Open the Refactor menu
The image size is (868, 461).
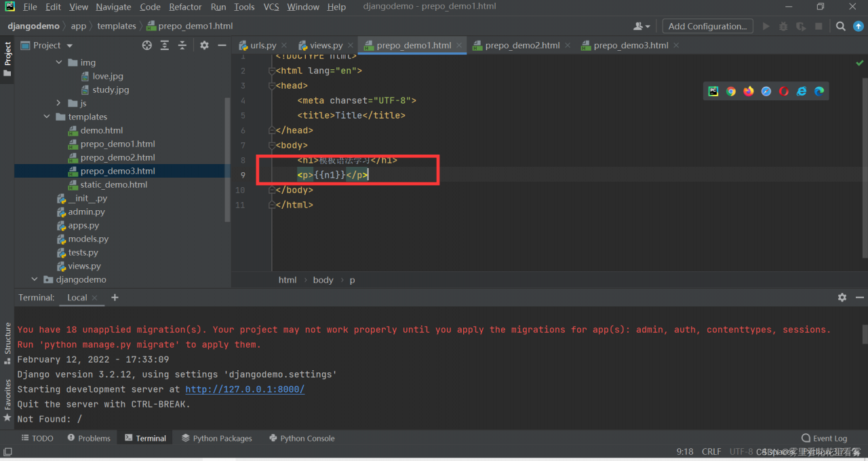185,7
